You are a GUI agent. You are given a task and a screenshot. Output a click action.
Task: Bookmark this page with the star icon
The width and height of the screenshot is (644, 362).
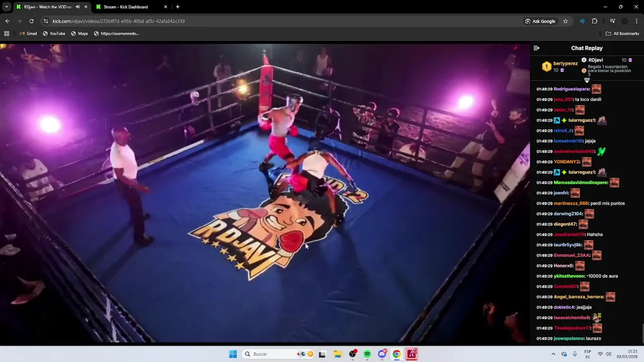click(x=566, y=21)
